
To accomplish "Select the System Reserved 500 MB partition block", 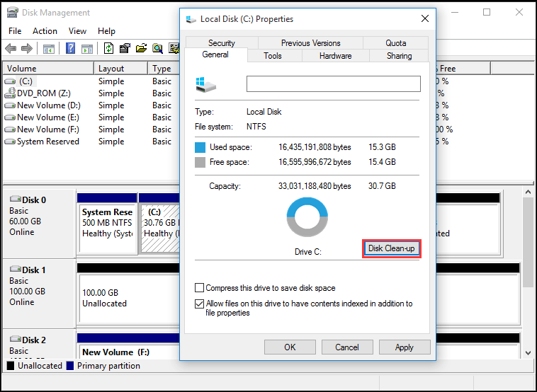I will click(x=108, y=224).
